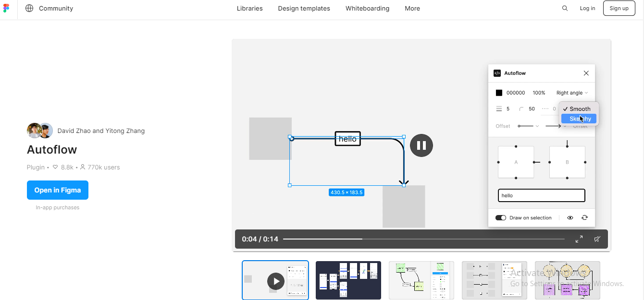This screenshot has height=300, width=644.
Task: Click the corner radius icon
Action: pos(521,109)
